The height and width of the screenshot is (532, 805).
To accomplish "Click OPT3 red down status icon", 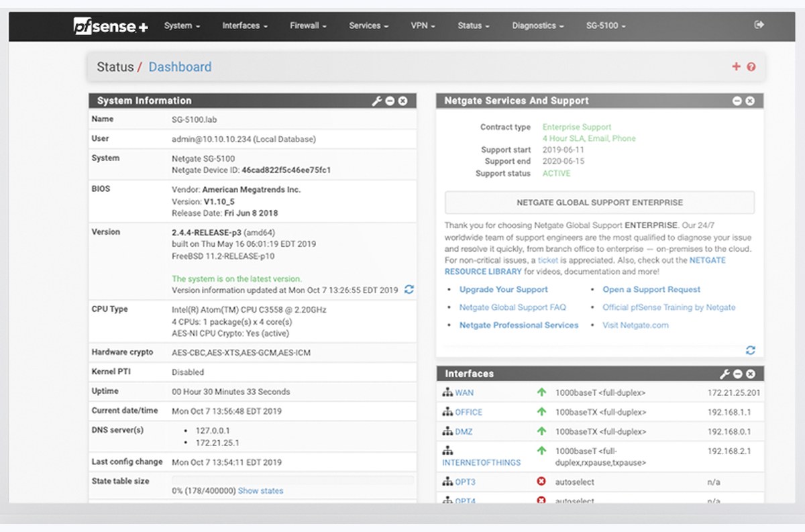I will 541,482.
